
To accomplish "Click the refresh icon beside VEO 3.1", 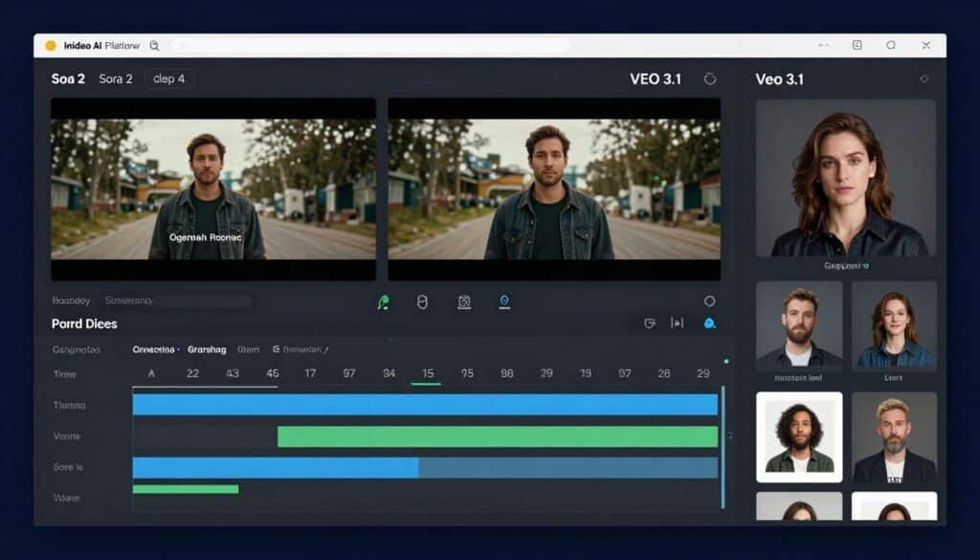I will (709, 78).
